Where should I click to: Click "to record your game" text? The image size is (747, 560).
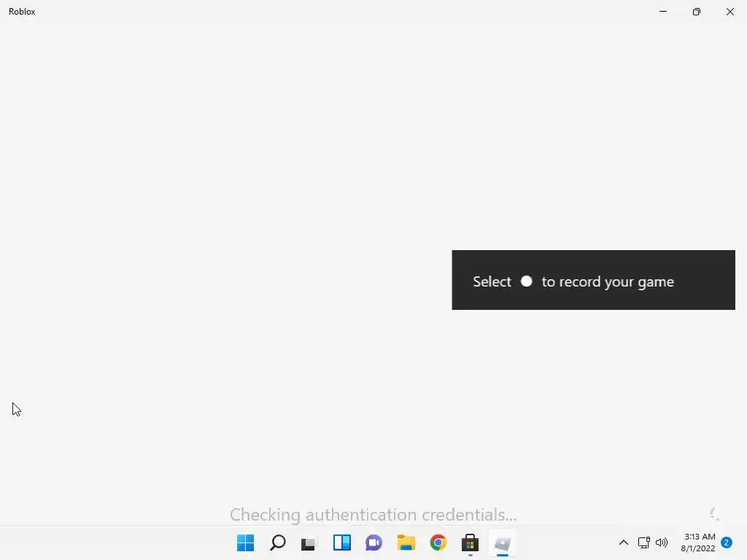coord(608,282)
